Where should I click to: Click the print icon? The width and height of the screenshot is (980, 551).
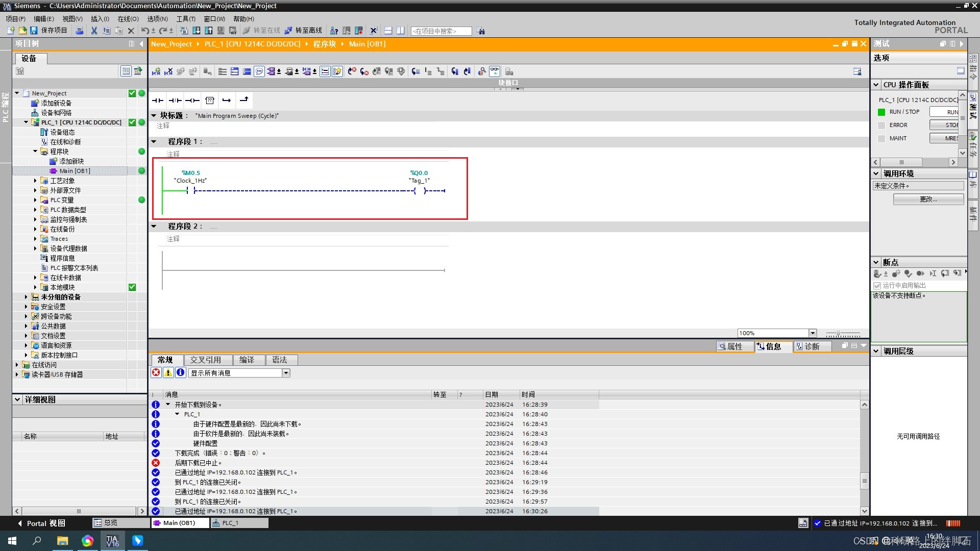pos(80,31)
